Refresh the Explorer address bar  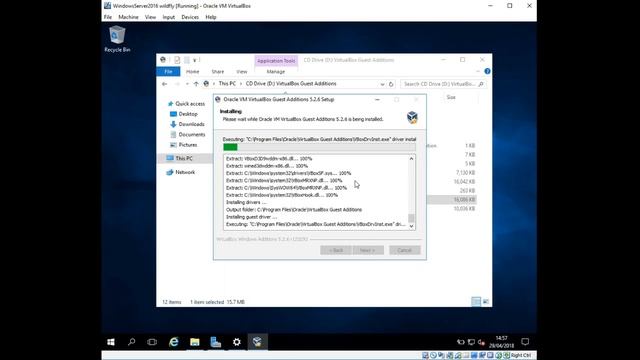(x=391, y=84)
